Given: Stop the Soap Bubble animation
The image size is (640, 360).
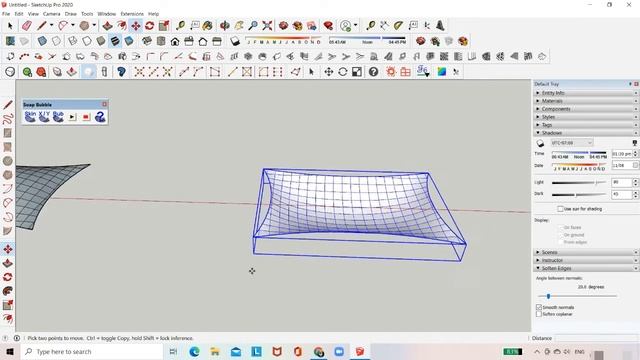Looking at the screenshot, I should 86,117.
